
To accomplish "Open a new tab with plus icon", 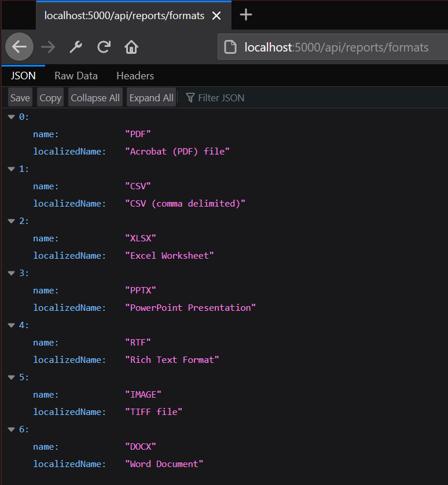I will point(246,15).
